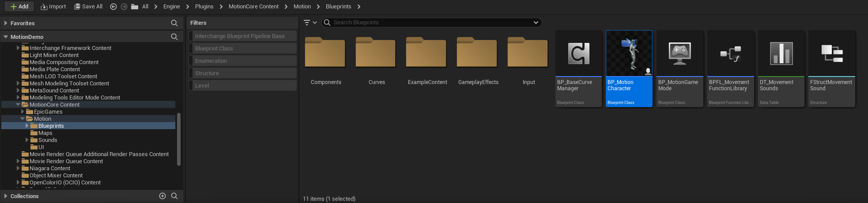Toggle the Blueprint Class filter
This screenshot has width=868, height=203.
coord(242,49)
